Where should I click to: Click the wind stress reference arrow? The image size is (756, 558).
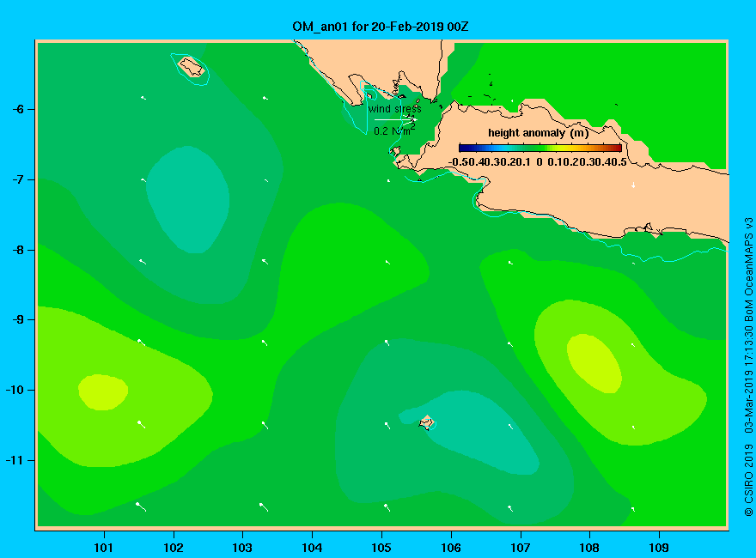395,119
